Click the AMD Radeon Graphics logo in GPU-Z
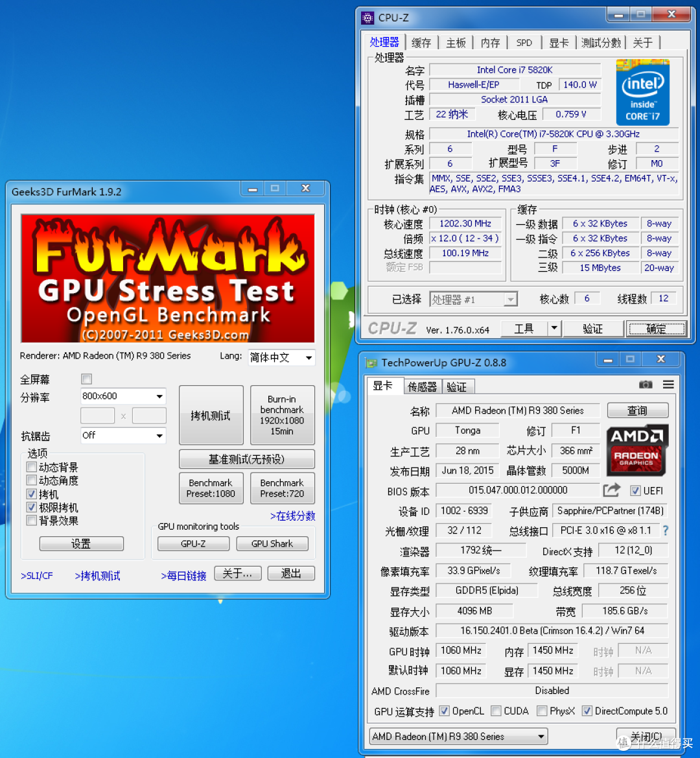Image resolution: width=700 pixels, height=758 pixels. pos(637,450)
